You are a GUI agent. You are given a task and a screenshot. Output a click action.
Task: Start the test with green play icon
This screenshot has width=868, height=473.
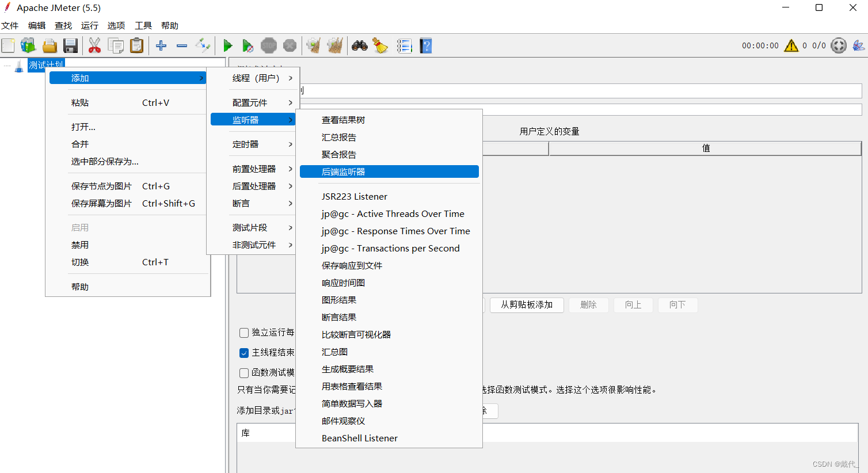(228, 45)
